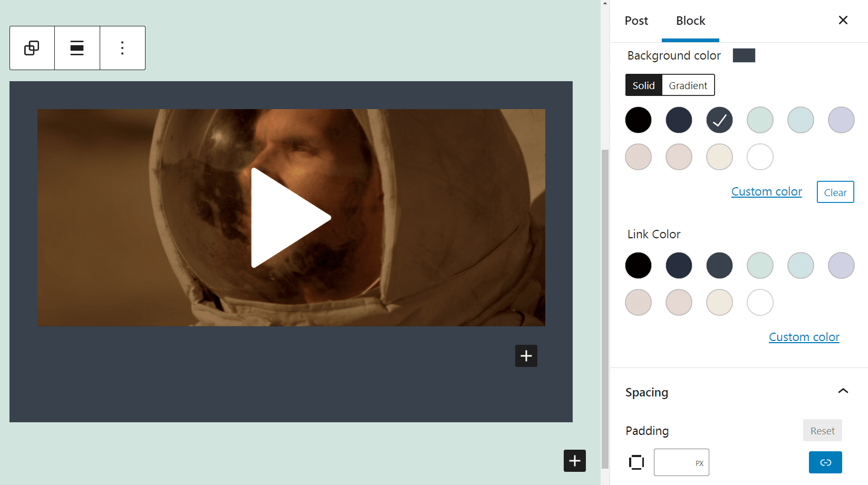Screen dimensions: 868x485
Task: Open the block alignment options
Action: click(x=77, y=47)
